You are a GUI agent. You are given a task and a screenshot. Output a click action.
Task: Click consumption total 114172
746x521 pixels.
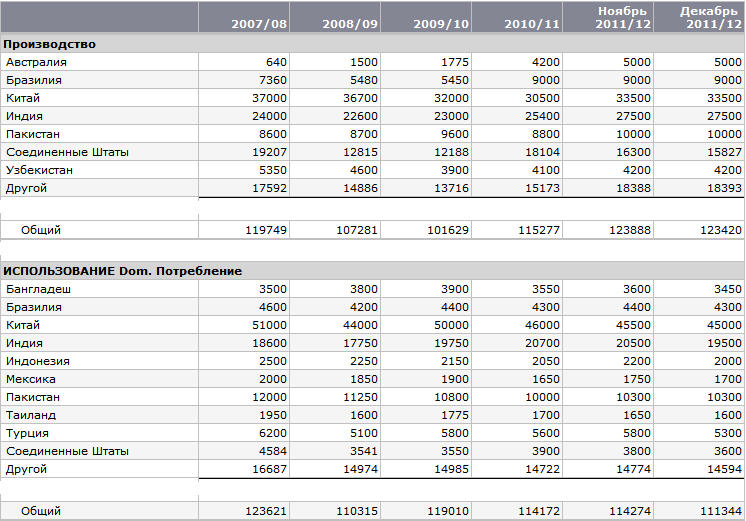(x=539, y=511)
